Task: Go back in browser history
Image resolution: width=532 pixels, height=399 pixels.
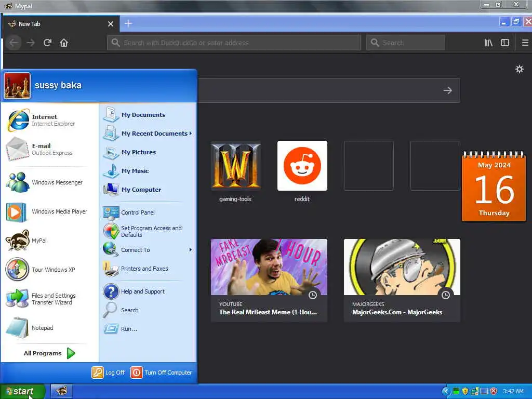Action: (x=14, y=43)
